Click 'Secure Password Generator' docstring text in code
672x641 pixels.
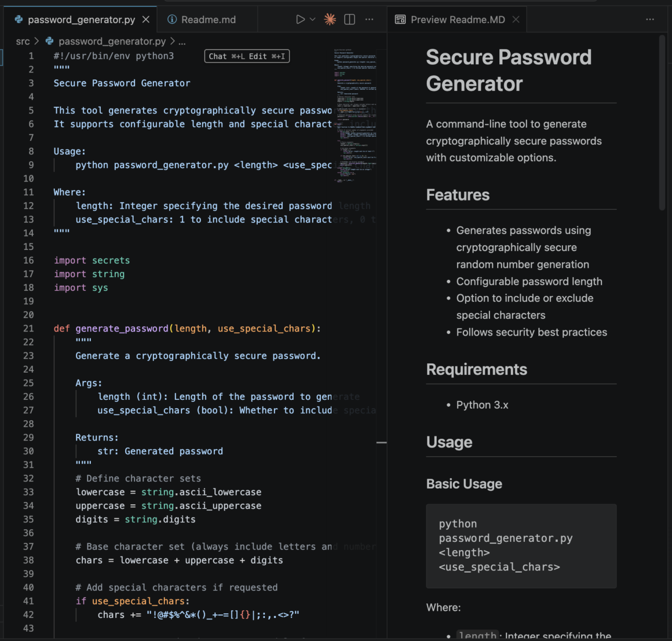(122, 83)
